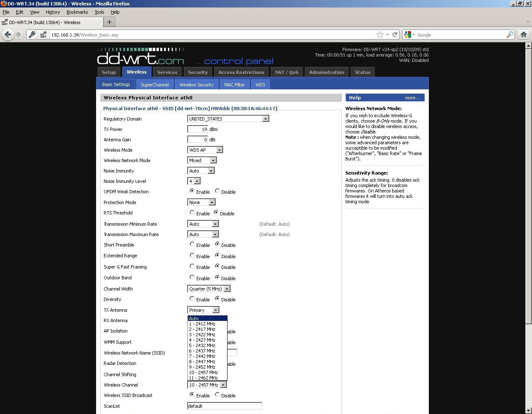This screenshot has width=532, height=414.
Task: Click the browser Back arrow button
Action: [x=8, y=34]
